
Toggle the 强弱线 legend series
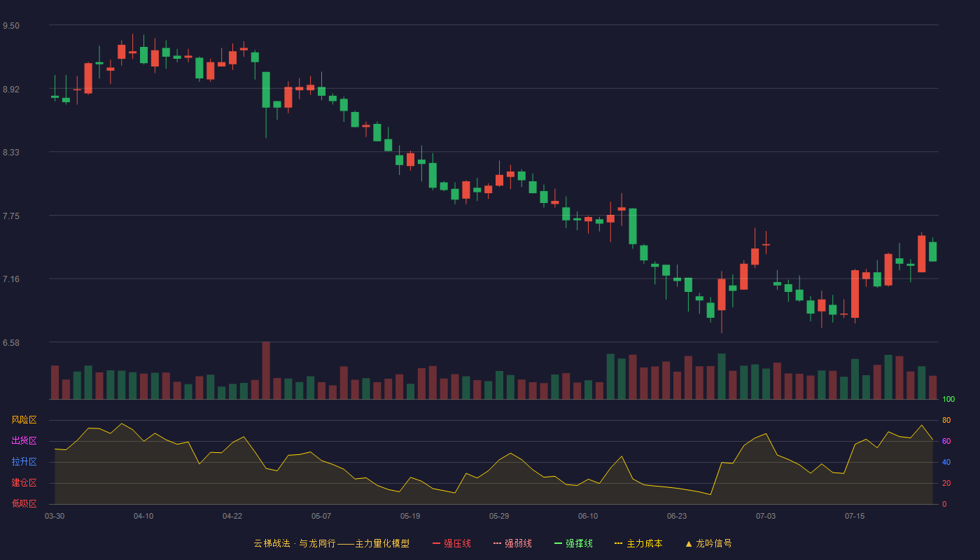click(512, 543)
